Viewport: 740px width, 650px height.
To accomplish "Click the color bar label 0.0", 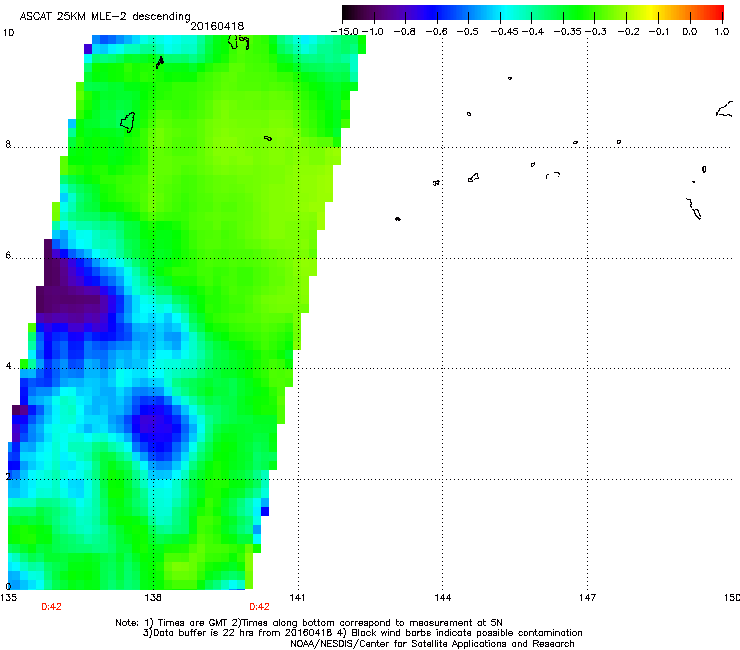I will tap(690, 32).
